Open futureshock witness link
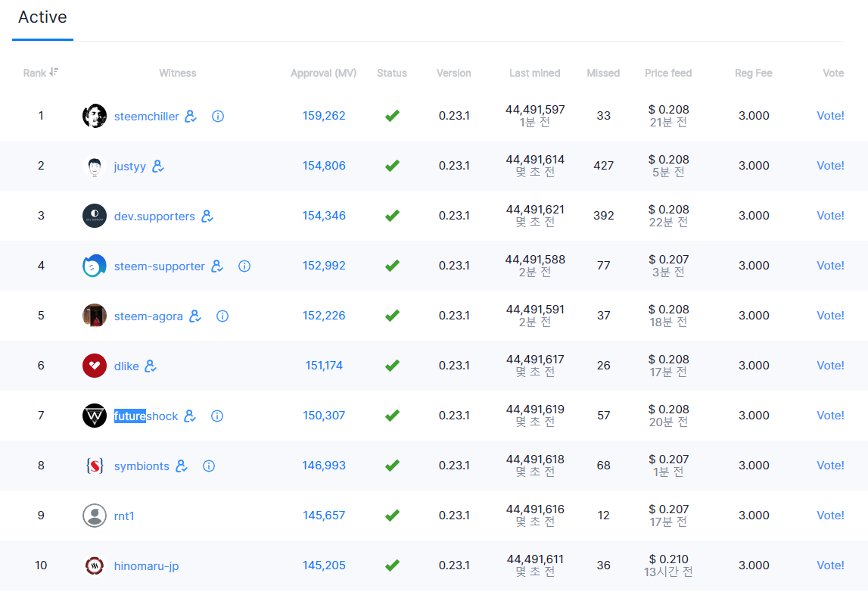The width and height of the screenshot is (868, 595). [146, 416]
